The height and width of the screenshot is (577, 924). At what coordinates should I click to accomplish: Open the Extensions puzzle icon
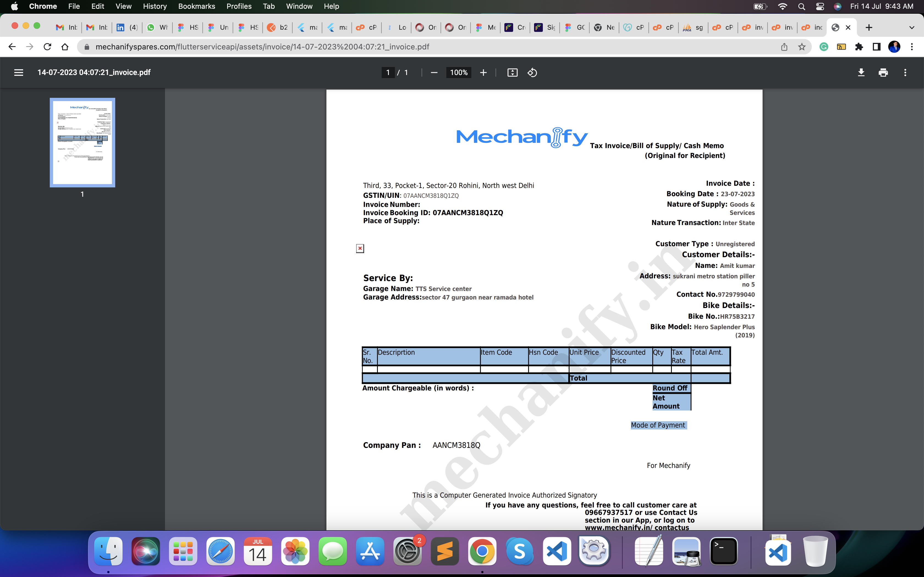[x=859, y=47]
